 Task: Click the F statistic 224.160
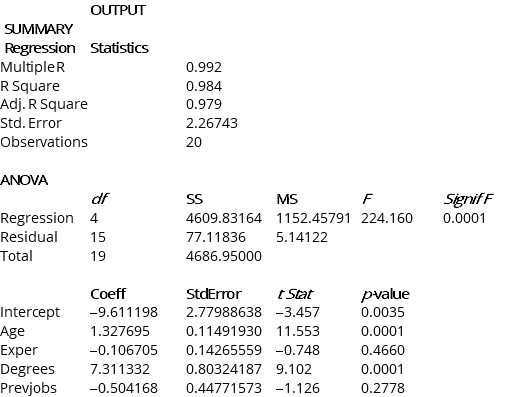click(387, 218)
